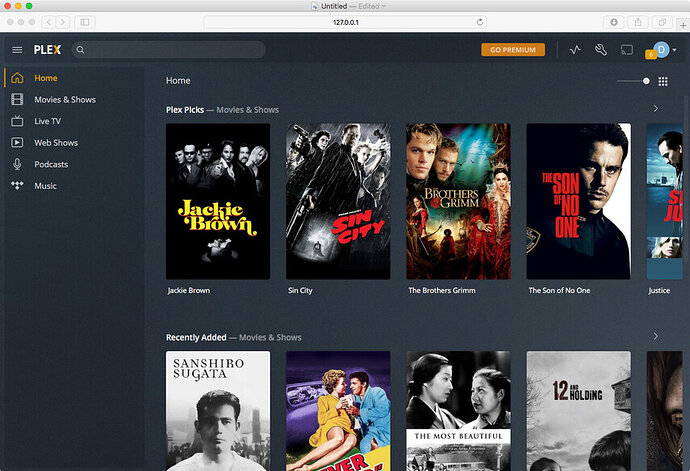Image resolution: width=690 pixels, height=471 pixels.
Task: Click the Web Shows play icon
Action: click(x=17, y=143)
